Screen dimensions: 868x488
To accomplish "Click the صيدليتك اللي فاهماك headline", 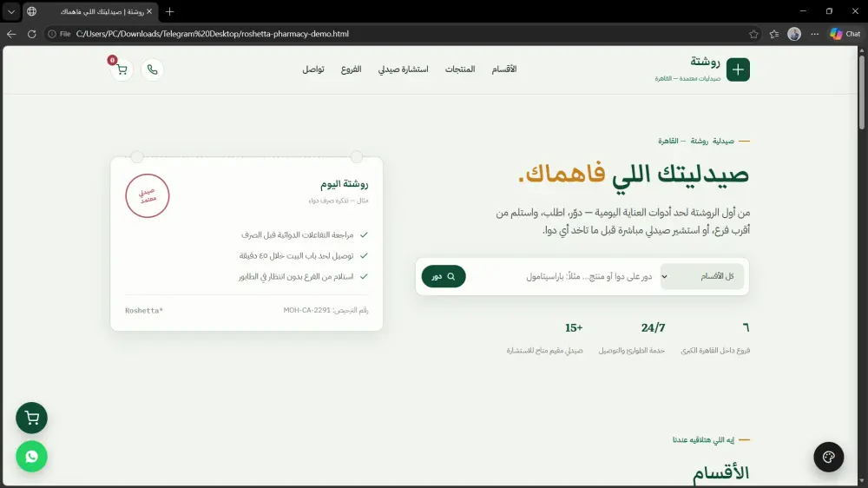I will pos(634,174).
